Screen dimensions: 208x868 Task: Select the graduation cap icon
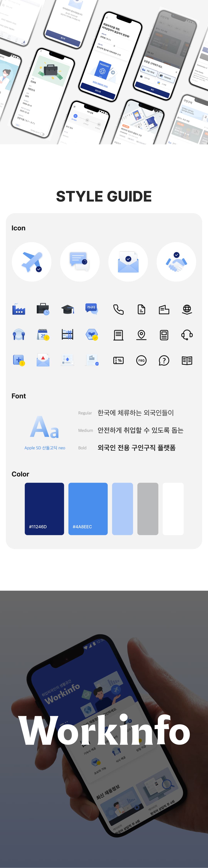68,309
